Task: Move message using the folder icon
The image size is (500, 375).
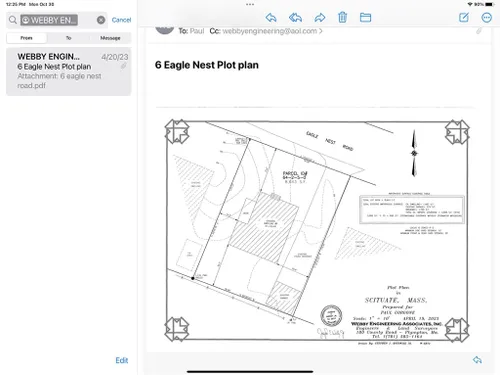Action: 365,17
